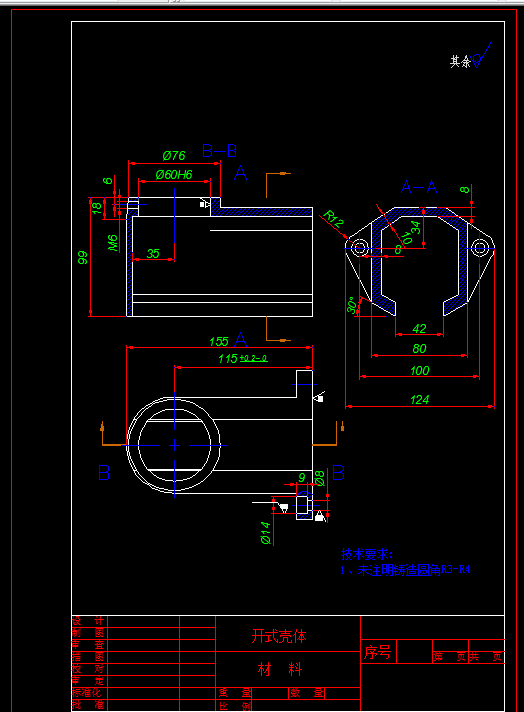The height and width of the screenshot is (712, 524).
Task: Select the 6 dimension above the 18 dimension
Action: click(108, 180)
